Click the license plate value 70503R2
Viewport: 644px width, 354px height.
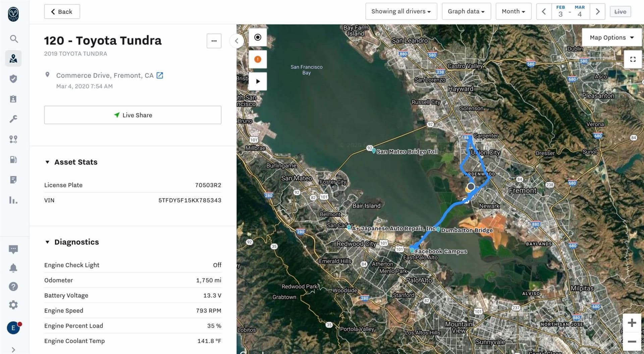coord(208,185)
